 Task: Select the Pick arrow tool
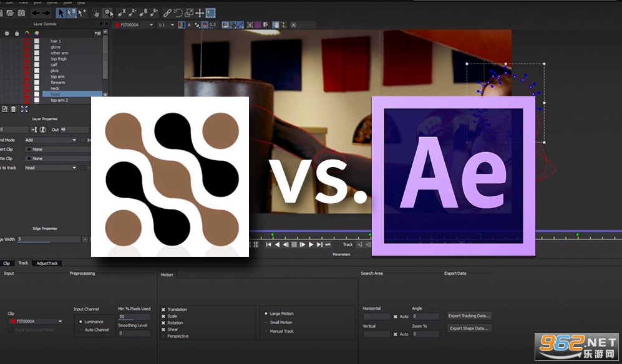(x=61, y=13)
